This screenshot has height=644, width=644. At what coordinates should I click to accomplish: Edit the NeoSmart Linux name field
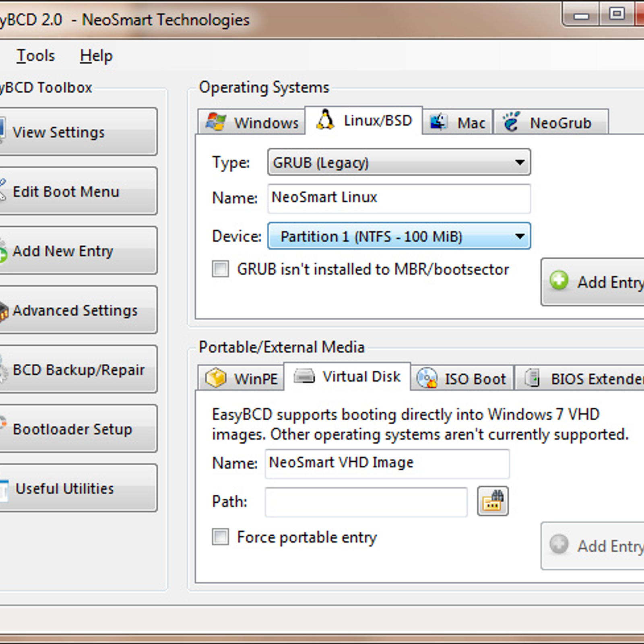pyautogui.click(x=399, y=198)
